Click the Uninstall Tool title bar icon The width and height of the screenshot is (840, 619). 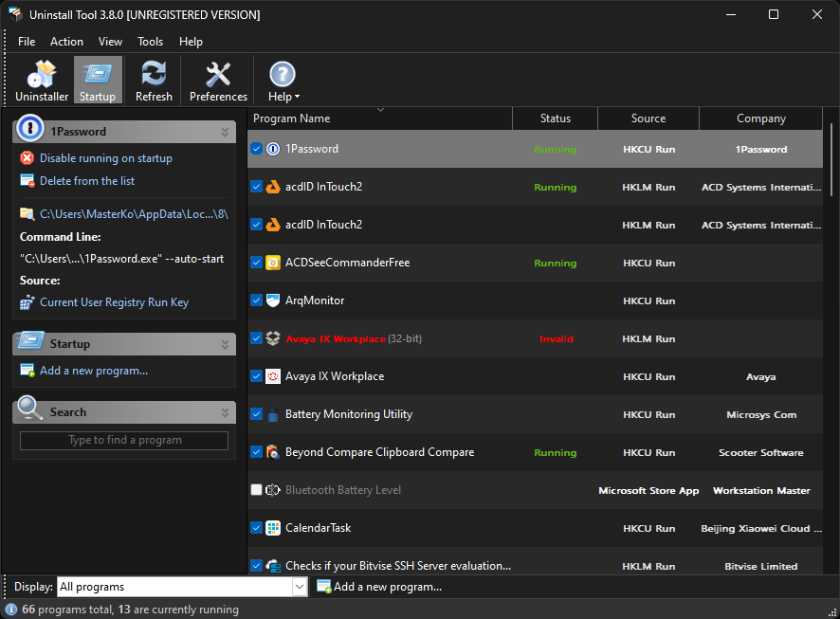click(x=15, y=14)
